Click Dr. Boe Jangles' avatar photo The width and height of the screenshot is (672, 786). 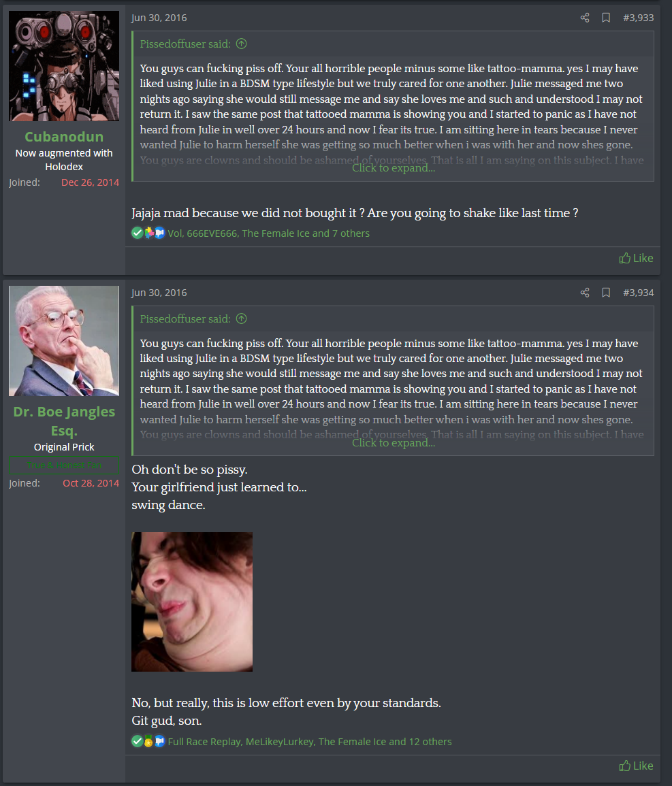click(x=64, y=341)
